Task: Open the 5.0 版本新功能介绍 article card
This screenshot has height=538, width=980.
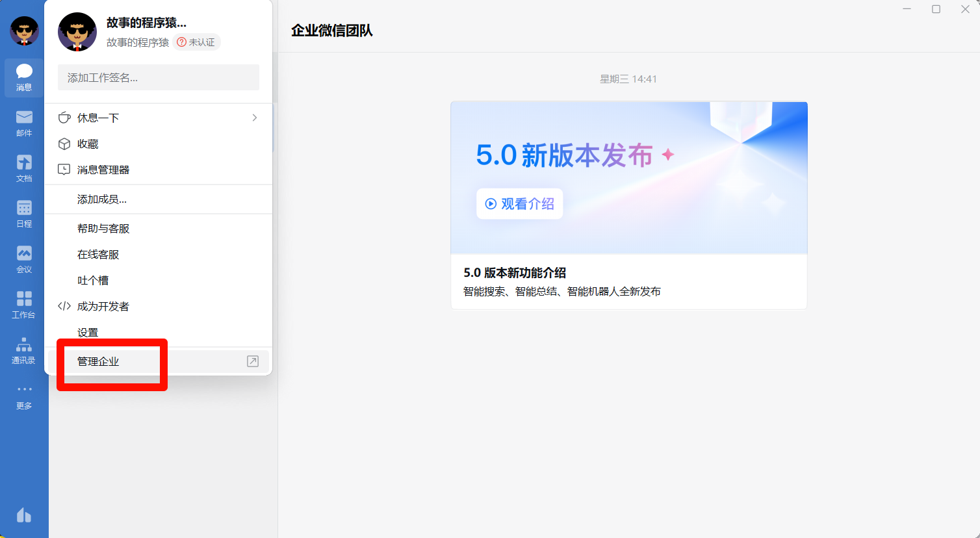Action: coord(628,281)
